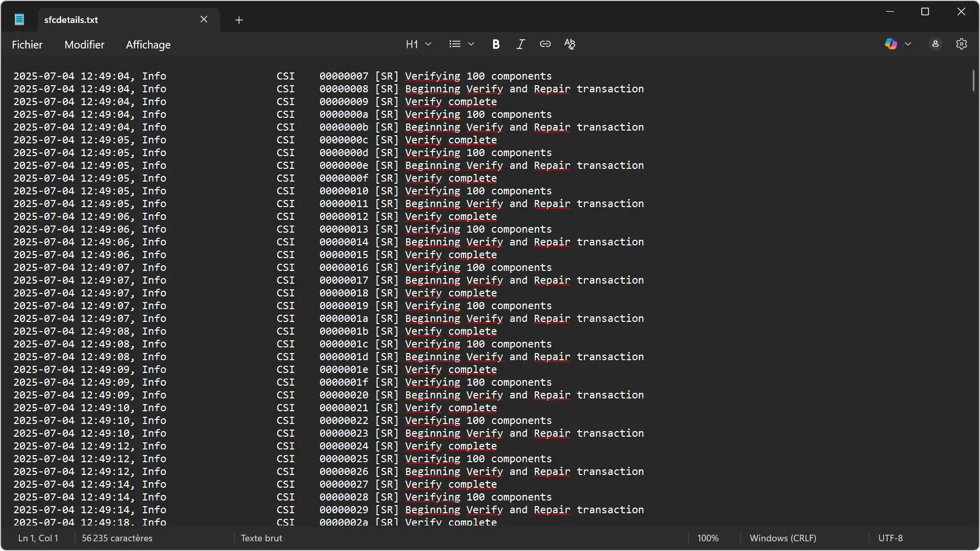Open Notepad settings gear
The image size is (980, 551).
pos(962,44)
